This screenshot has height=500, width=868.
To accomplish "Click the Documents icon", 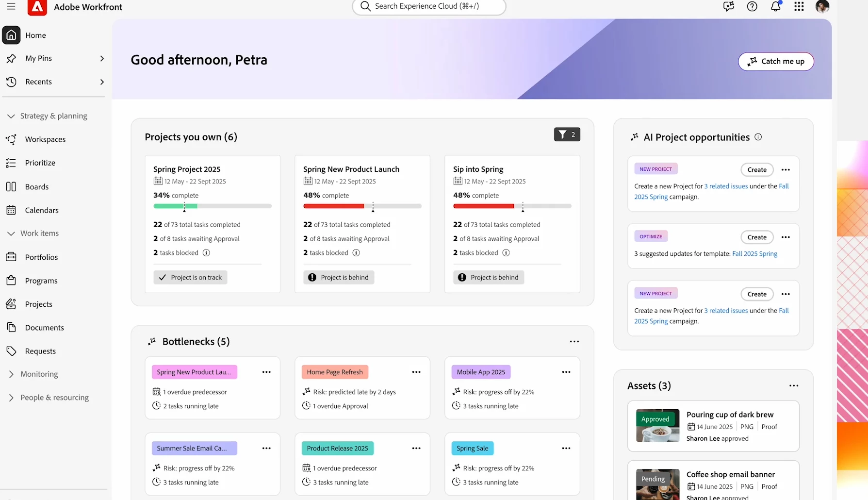I will tap(11, 327).
